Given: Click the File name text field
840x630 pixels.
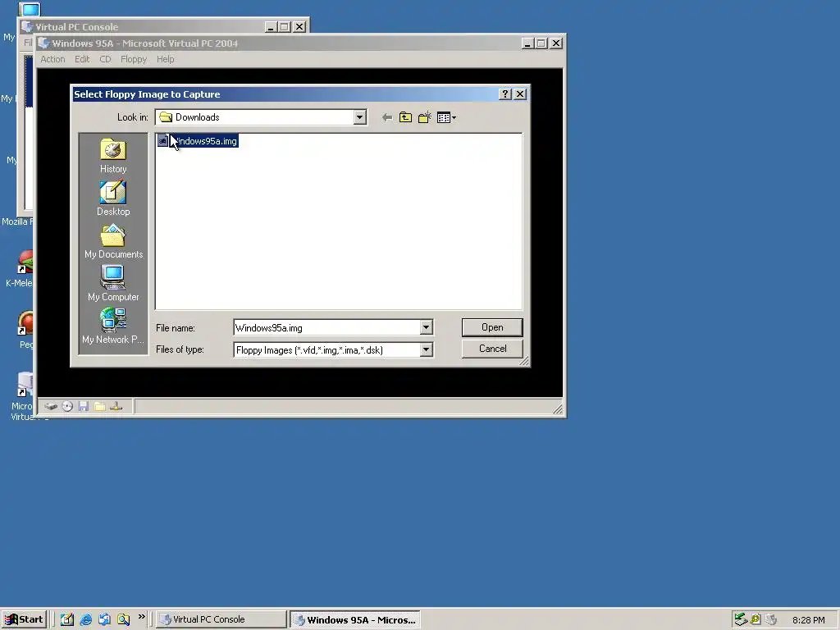Looking at the screenshot, I should [x=326, y=327].
